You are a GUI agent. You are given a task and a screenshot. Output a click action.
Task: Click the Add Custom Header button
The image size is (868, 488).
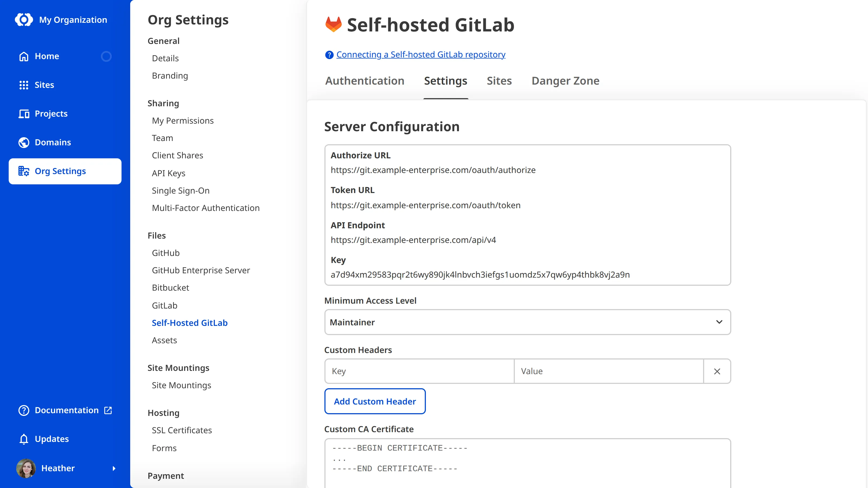375,401
